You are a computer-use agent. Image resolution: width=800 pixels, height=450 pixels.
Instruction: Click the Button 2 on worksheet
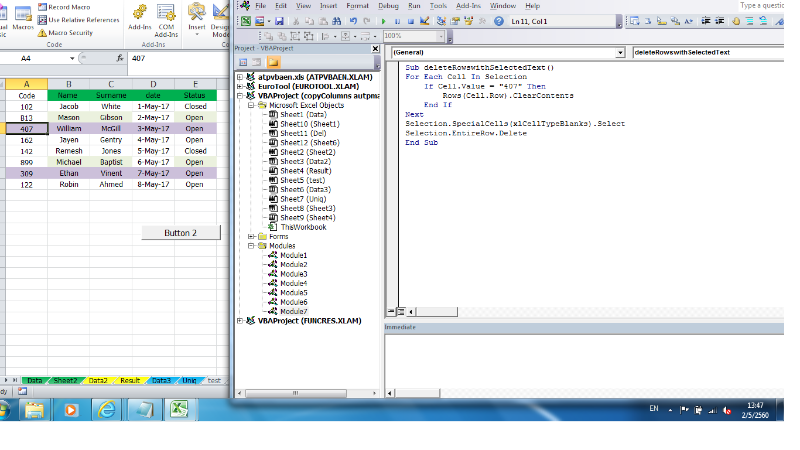[179, 232]
